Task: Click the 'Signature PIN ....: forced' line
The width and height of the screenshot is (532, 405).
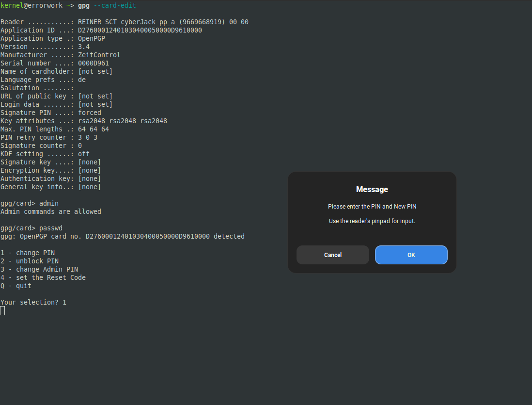Action: (50, 113)
